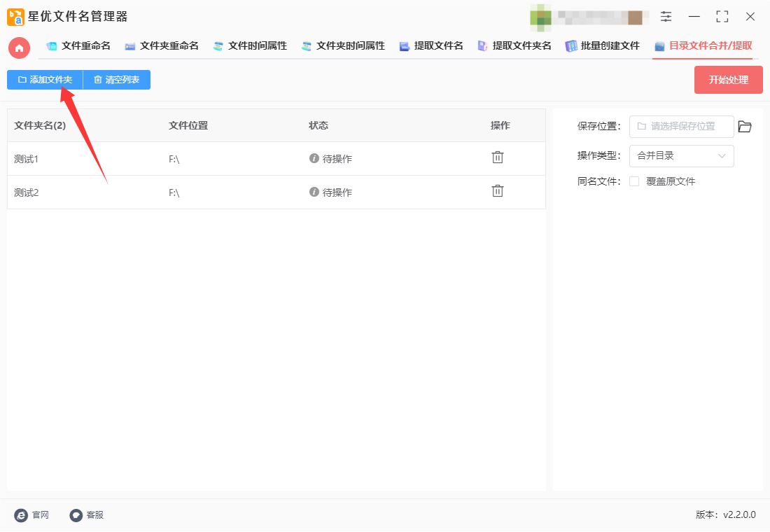Click the 官网 browser icon

click(x=21, y=514)
